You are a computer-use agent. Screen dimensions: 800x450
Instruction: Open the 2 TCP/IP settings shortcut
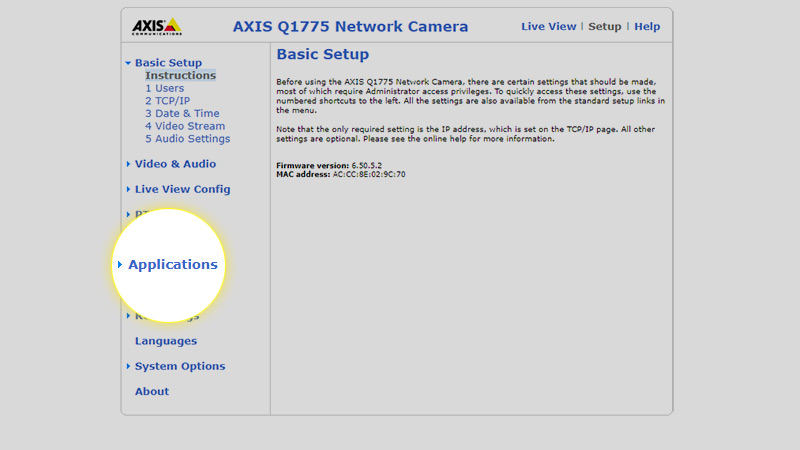pos(167,101)
